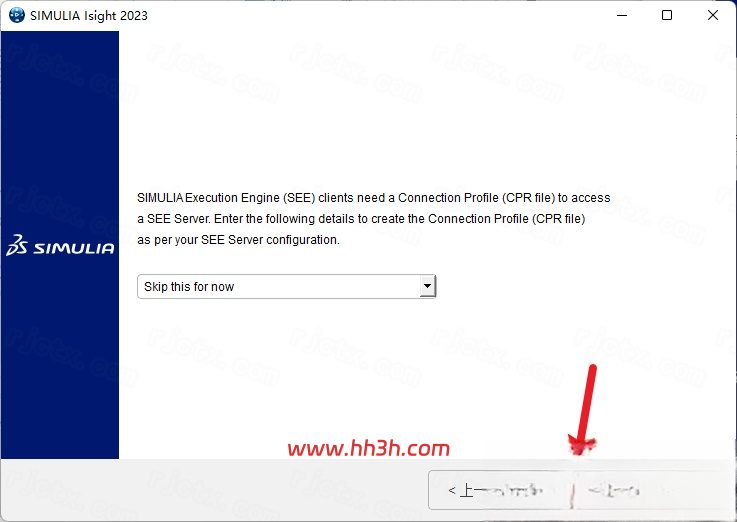Click the "SIMULIA Isight 2023" title text

(89, 16)
